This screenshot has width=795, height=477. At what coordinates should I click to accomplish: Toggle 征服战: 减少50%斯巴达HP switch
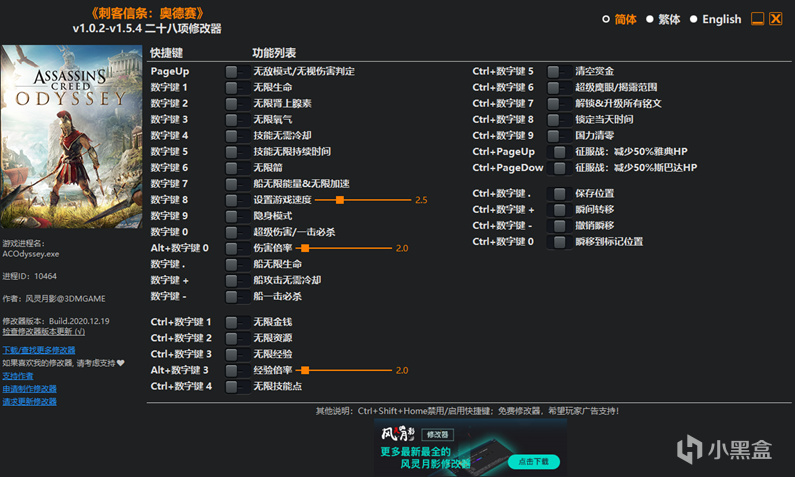click(x=559, y=168)
